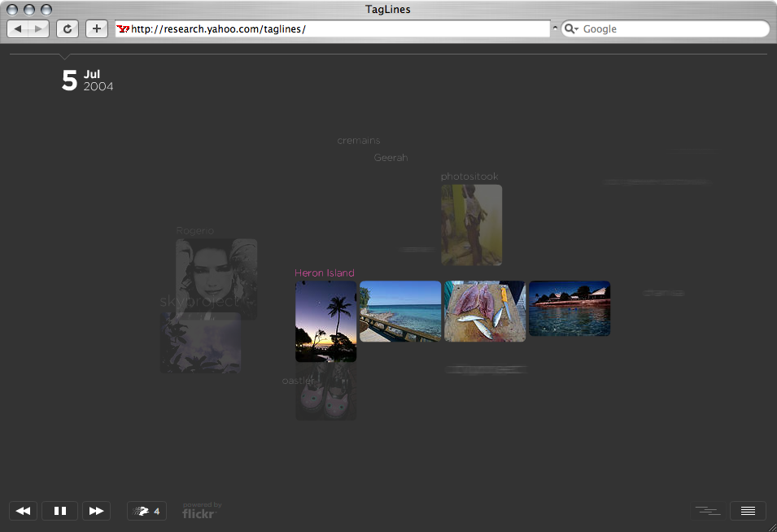Image resolution: width=777 pixels, height=532 pixels.
Task: Open the Google search magnifier dropdown
Action: pos(571,29)
